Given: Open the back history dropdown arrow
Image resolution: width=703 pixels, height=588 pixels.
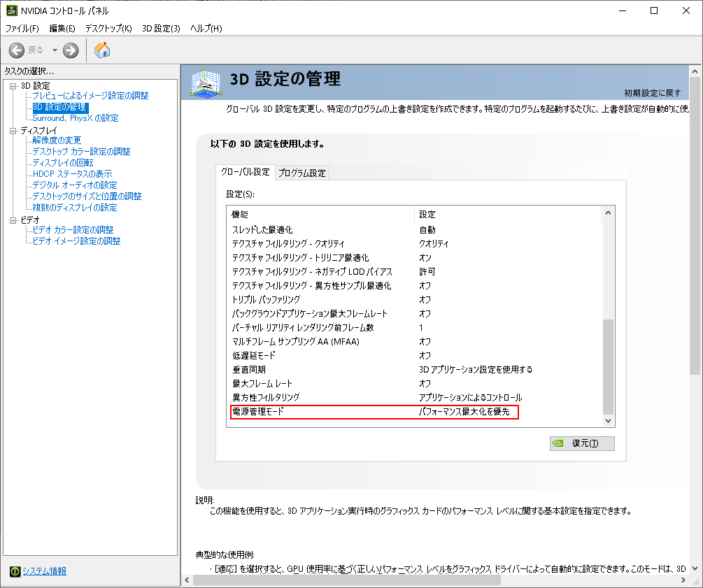Looking at the screenshot, I should 55,50.
